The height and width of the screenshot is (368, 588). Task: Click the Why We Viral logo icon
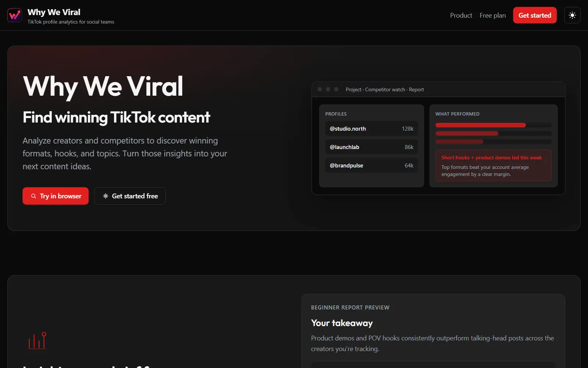(x=15, y=15)
